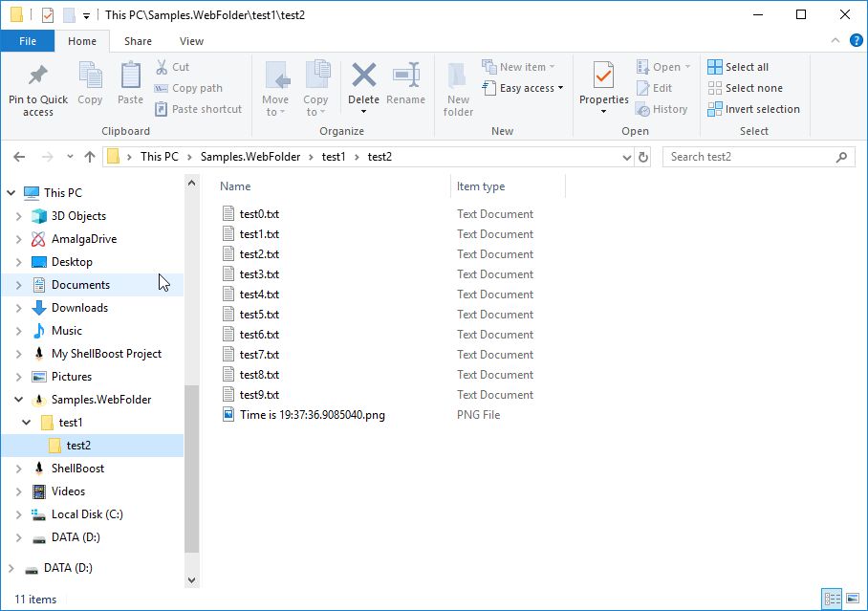
Task: Choose Paste shortcut command
Action: [x=198, y=109]
